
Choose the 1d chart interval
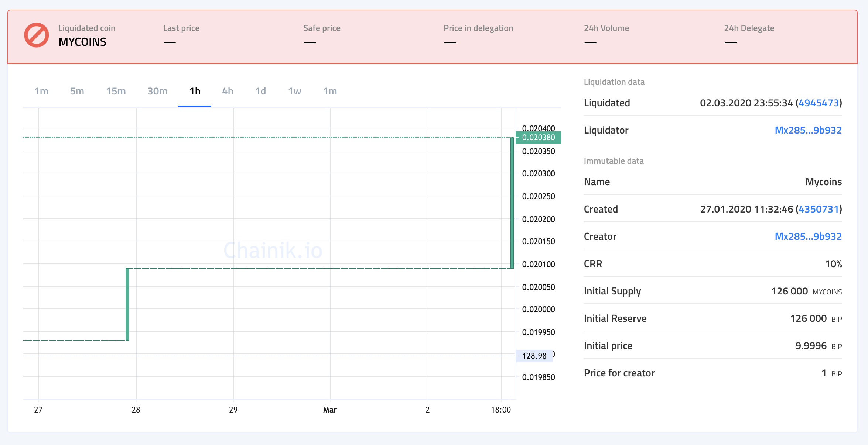pos(260,91)
